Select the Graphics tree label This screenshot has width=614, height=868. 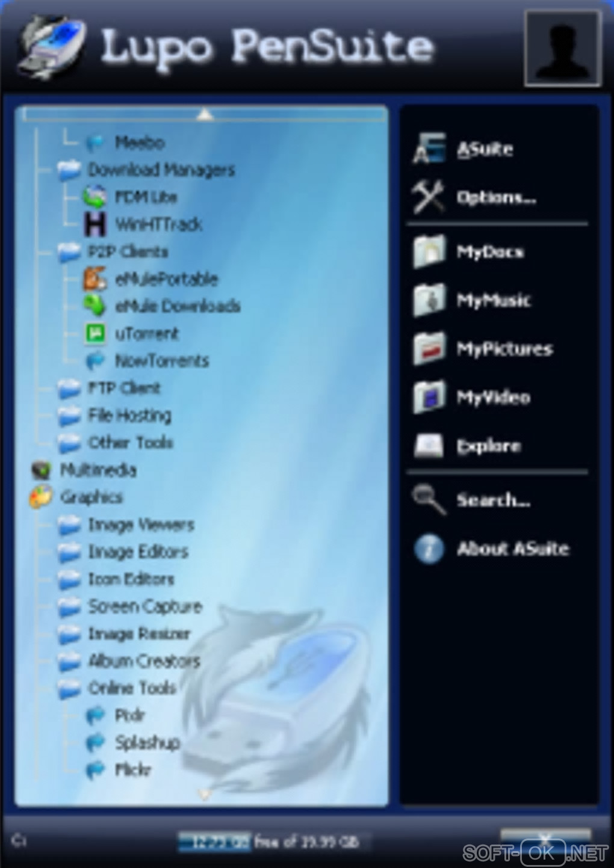tap(91, 497)
